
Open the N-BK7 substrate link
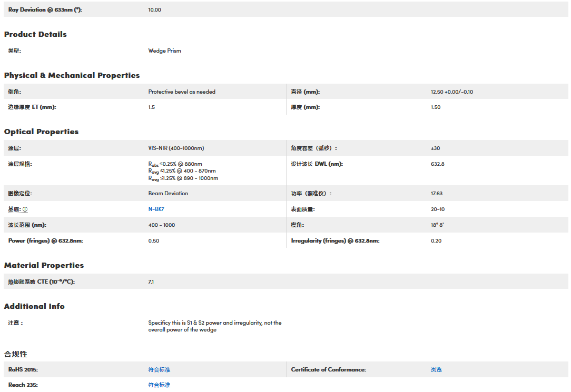coord(156,209)
